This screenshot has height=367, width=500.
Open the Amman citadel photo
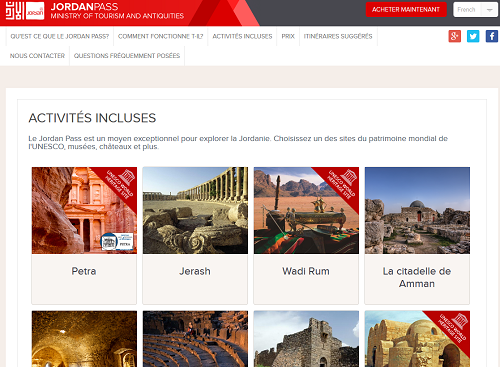point(417,210)
